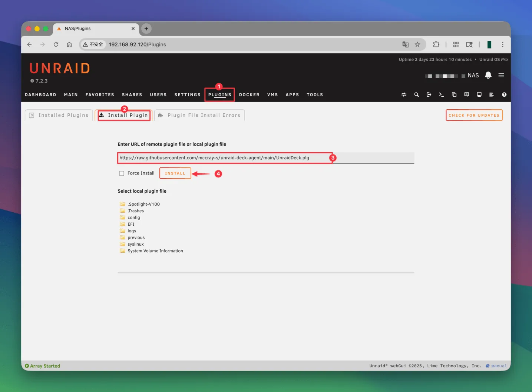Viewport: 532px width, 392px height.
Task: Bookmark this page with the star icon
Action: click(x=417, y=44)
